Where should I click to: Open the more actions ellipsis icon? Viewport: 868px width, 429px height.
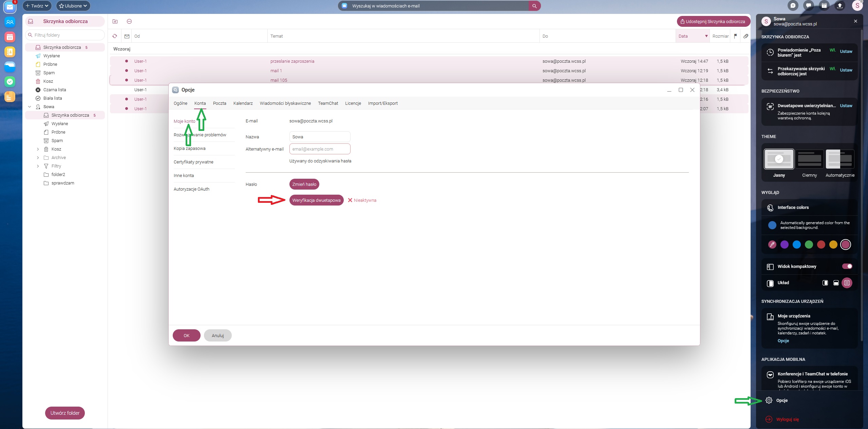(129, 21)
